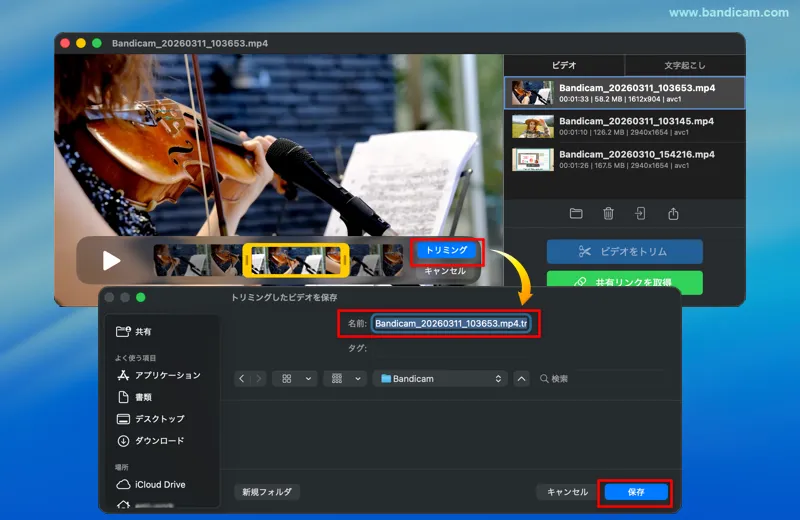Click the import file icon

coord(640,213)
